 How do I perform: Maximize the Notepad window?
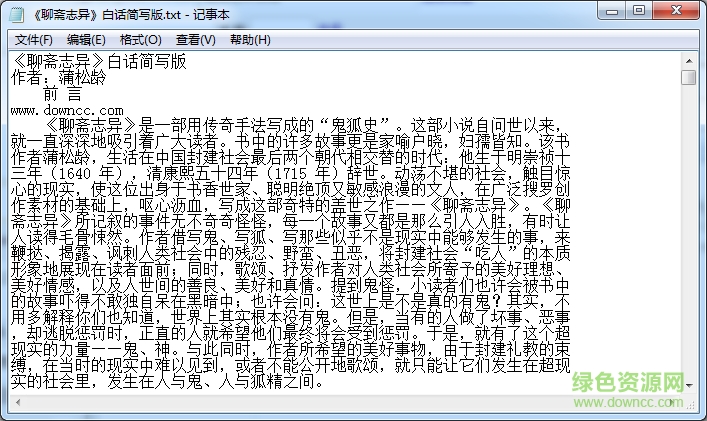click(x=639, y=11)
